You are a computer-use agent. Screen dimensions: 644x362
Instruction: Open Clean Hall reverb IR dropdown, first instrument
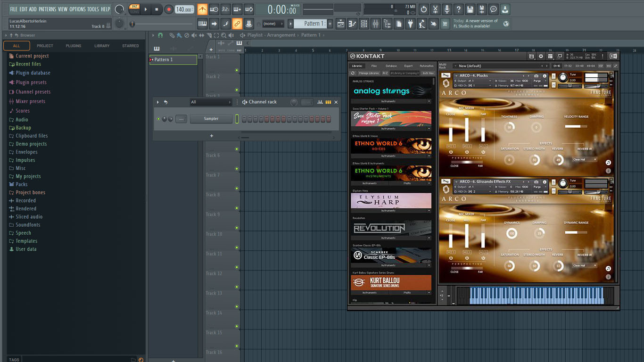pos(585,160)
